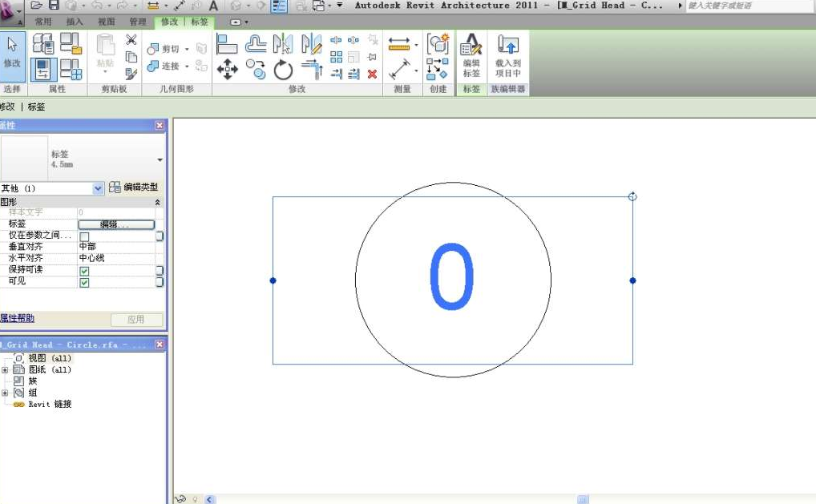
Task: Click the Rotate tool icon
Action: pyautogui.click(x=283, y=71)
